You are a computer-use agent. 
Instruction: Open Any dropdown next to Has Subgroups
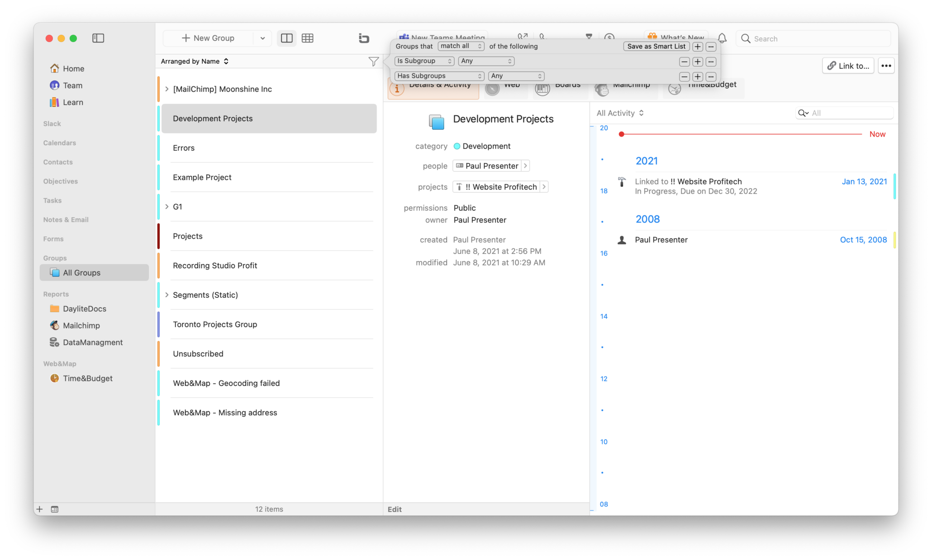pos(516,76)
